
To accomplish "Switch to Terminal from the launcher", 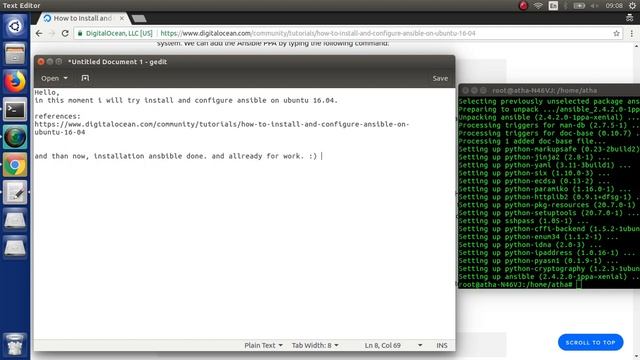I will (x=15, y=109).
